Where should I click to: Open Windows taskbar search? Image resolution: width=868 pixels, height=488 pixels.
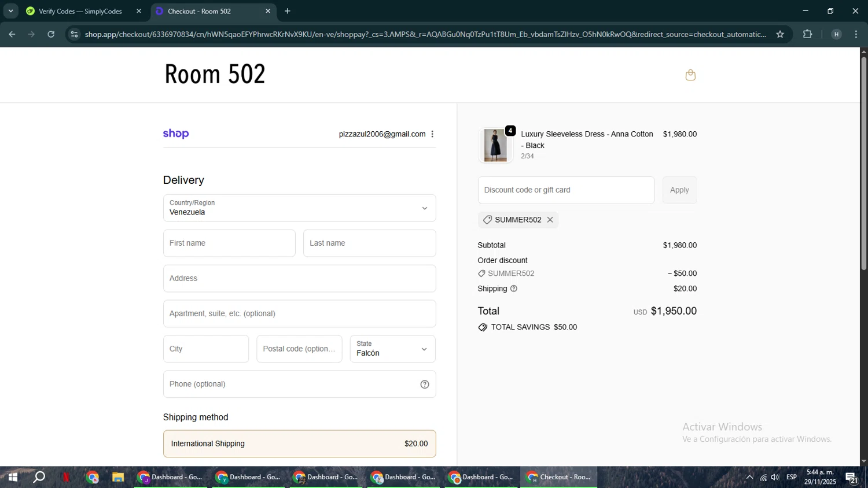click(39, 478)
